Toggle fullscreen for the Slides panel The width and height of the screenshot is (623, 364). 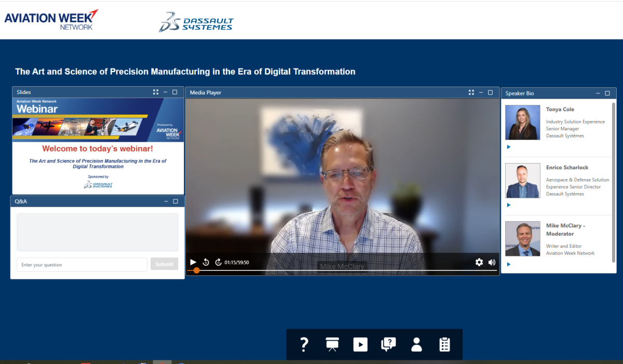pyautogui.click(x=156, y=92)
